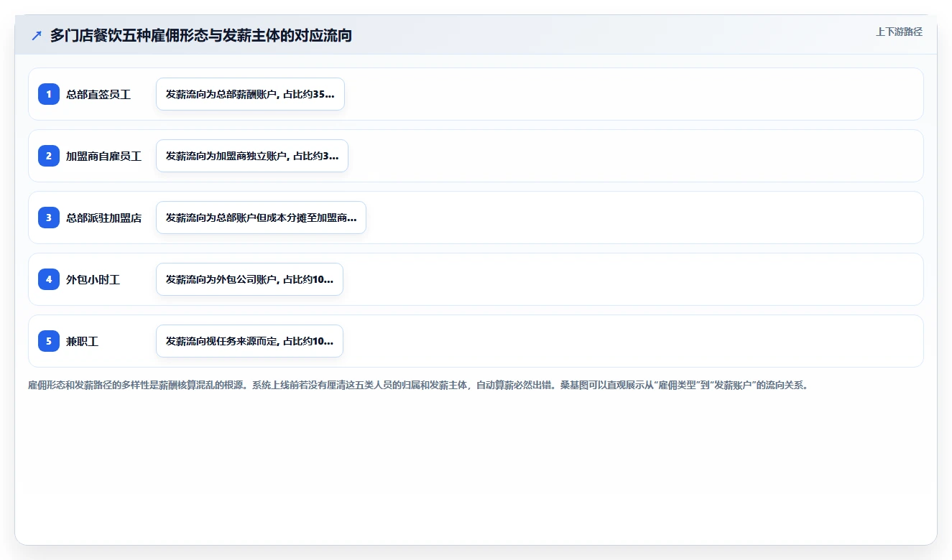
Task: Expand the 成本分摊至加盟商 flow description chip
Action: click(x=261, y=218)
